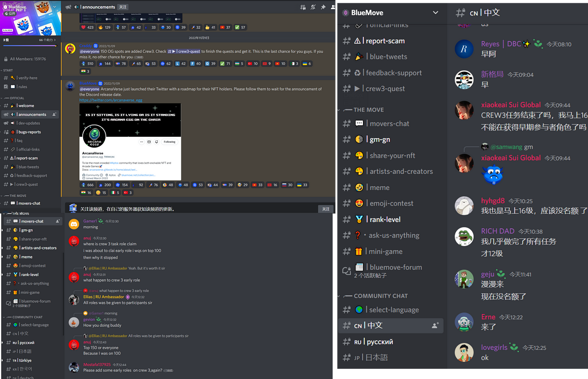Click the server boost progress bar
588x379 pixels.
pyautogui.click(x=29, y=46)
